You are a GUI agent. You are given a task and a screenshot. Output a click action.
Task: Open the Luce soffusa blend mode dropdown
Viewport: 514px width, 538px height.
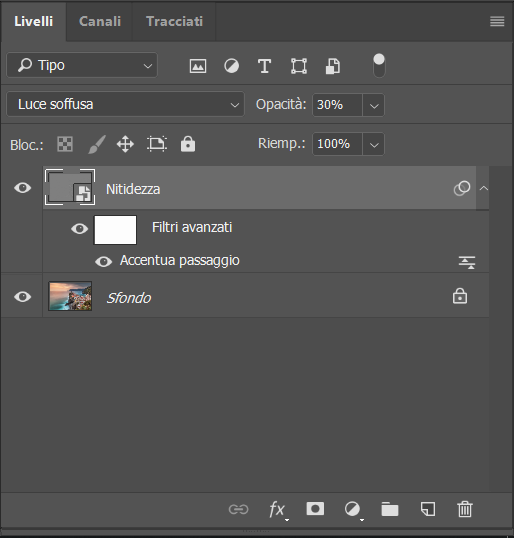tap(126, 104)
